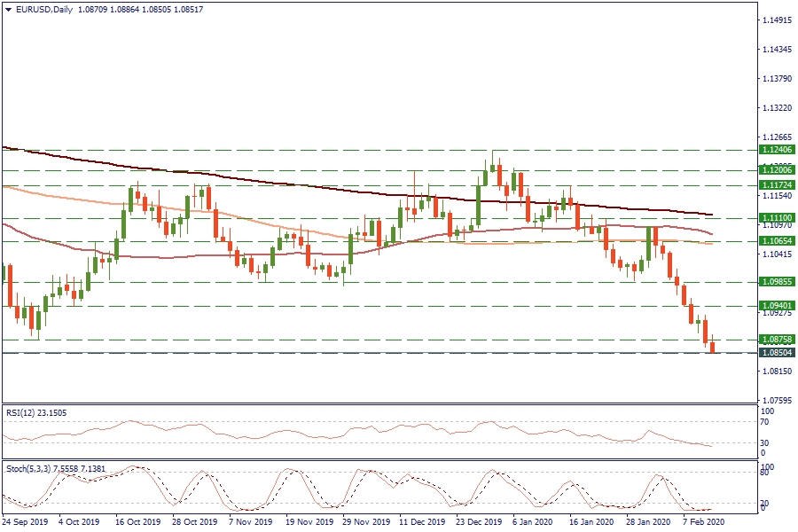Select the 28 Jan 2020 date label
Image resolution: width=798 pixels, height=532 pixels.
pyautogui.click(x=647, y=523)
